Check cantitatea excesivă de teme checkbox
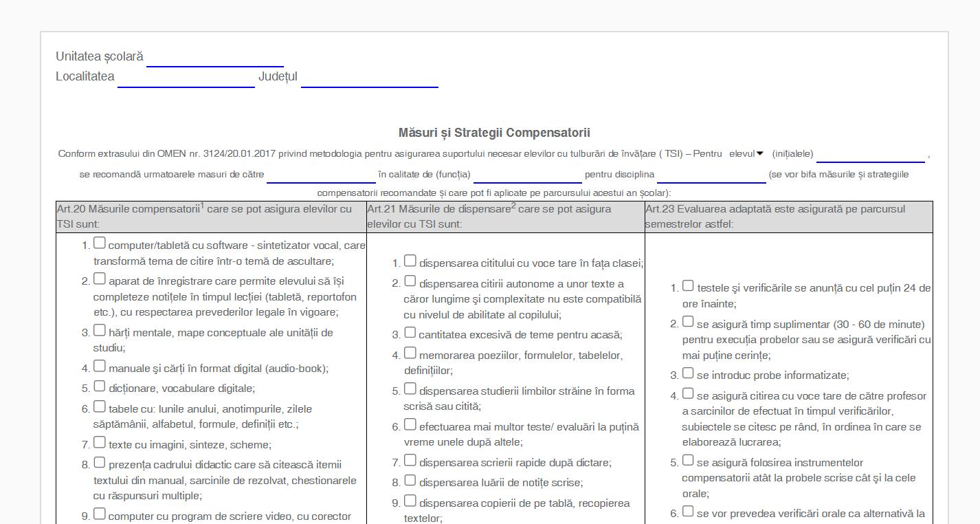The width and height of the screenshot is (980, 524). [410, 332]
